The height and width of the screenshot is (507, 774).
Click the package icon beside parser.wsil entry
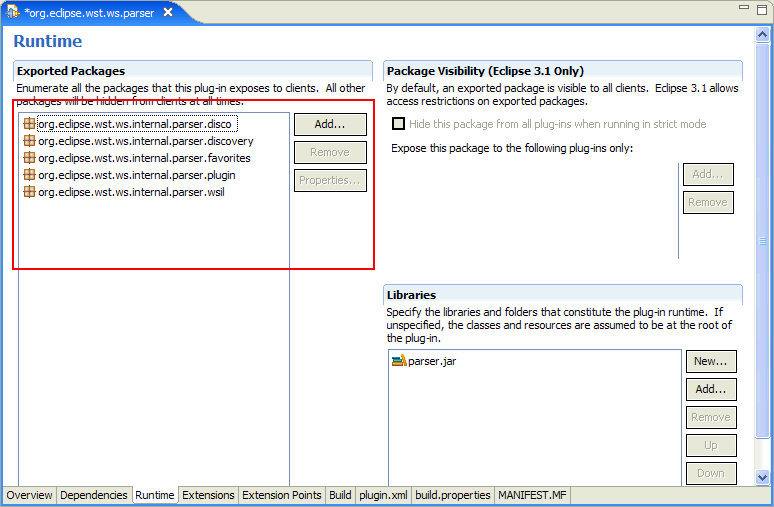tap(30, 191)
